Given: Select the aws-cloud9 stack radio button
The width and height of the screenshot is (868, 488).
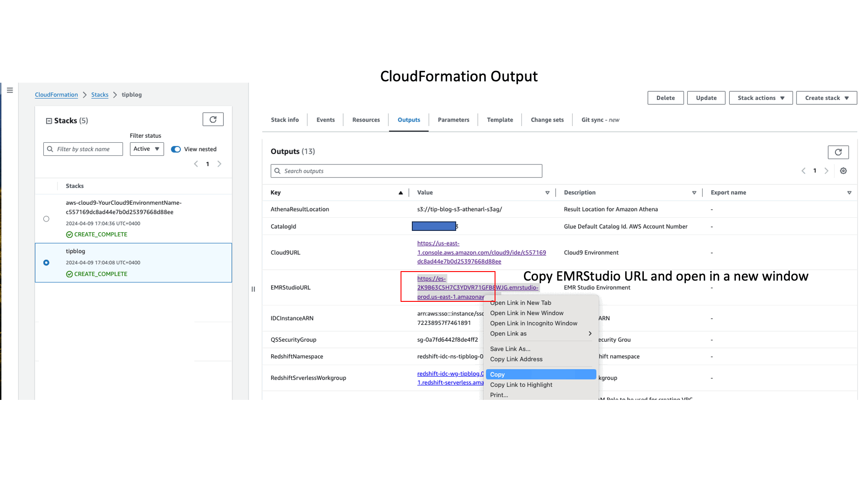Looking at the screenshot, I should [x=46, y=219].
